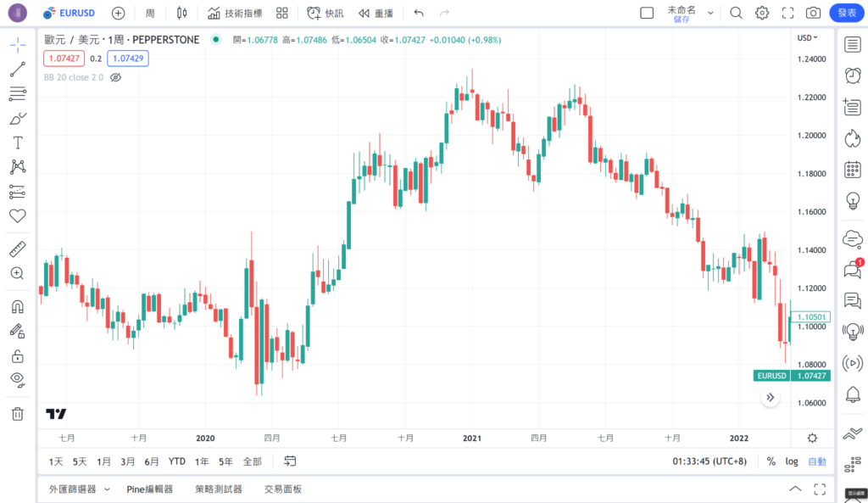Open the USD currency dropdown
Screen dimensions: 868x503
(x=807, y=38)
